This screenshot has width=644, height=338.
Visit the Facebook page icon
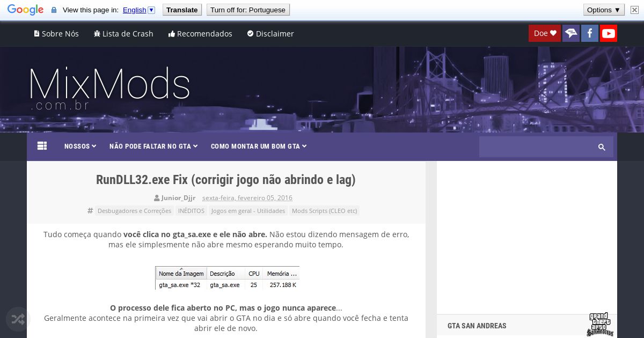tap(590, 33)
